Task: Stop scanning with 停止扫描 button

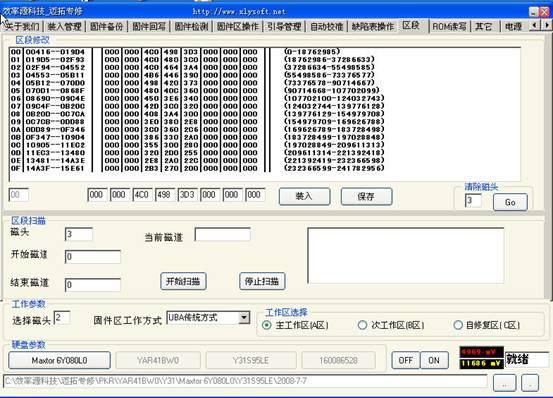Action: point(262,281)
